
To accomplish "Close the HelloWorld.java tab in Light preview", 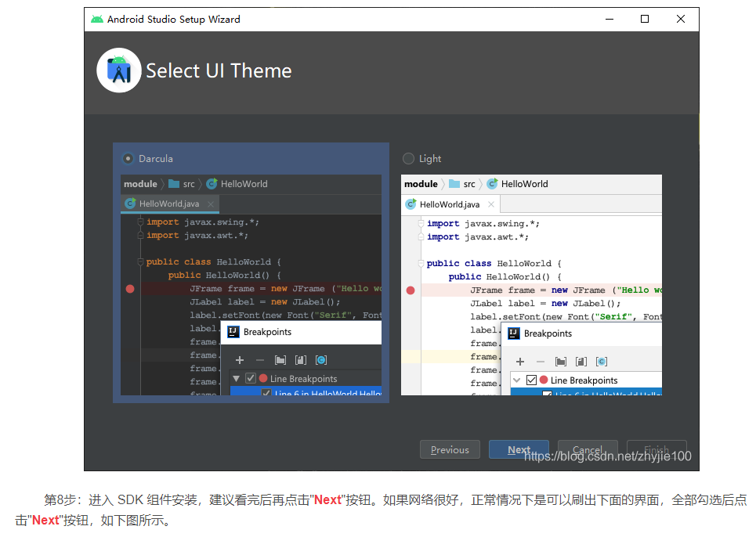I will 491,204.
